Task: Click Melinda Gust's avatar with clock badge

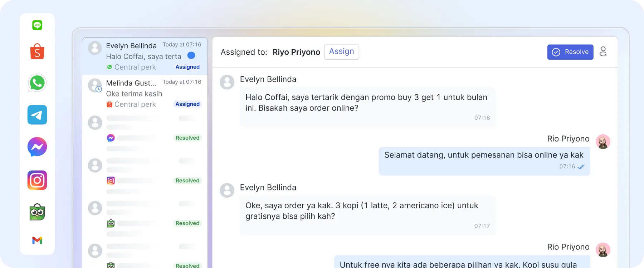Action: click(95, 86)
